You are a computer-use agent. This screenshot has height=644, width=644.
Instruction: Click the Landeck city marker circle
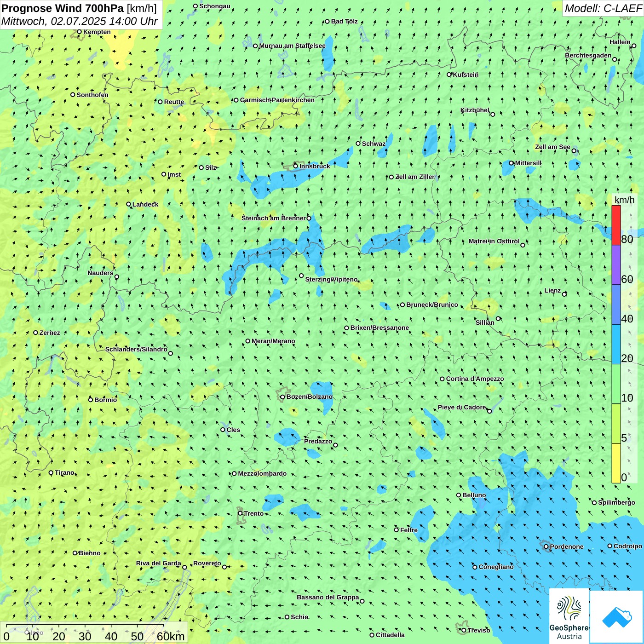(128, 204)
